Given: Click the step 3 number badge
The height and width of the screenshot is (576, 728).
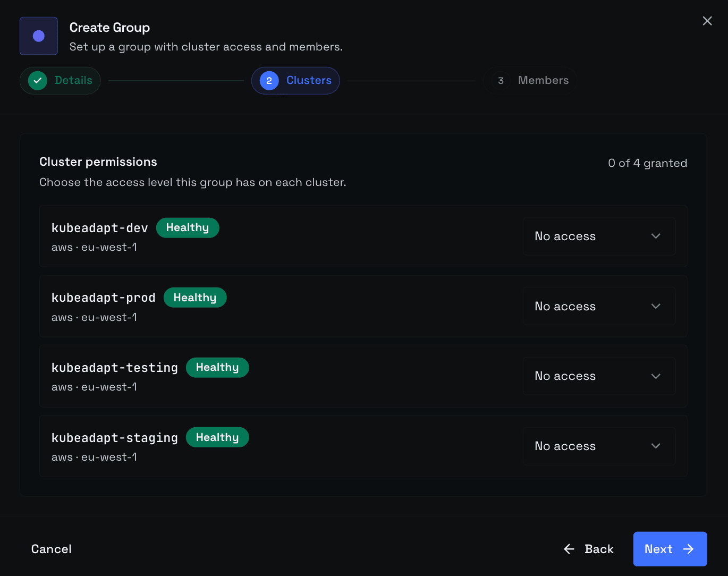Looking at the screenshot, I should [501, 81].
